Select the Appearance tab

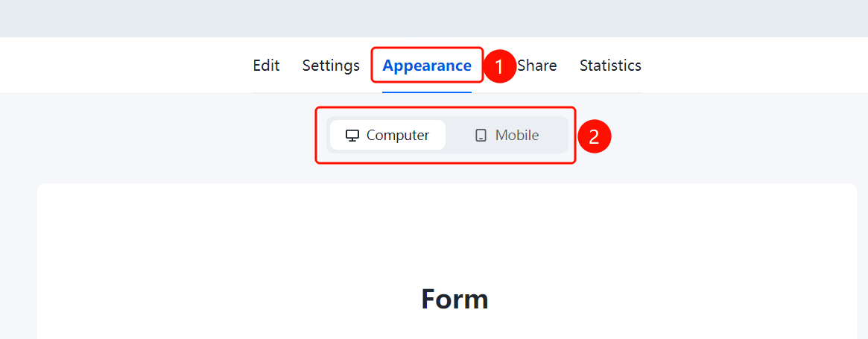[x=427, y=66]
